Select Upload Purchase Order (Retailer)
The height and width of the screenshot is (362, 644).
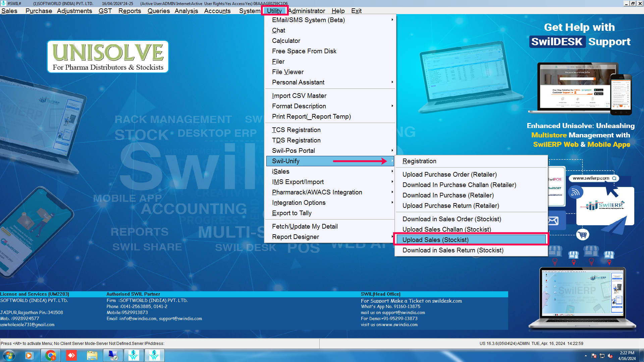point(471,174)
